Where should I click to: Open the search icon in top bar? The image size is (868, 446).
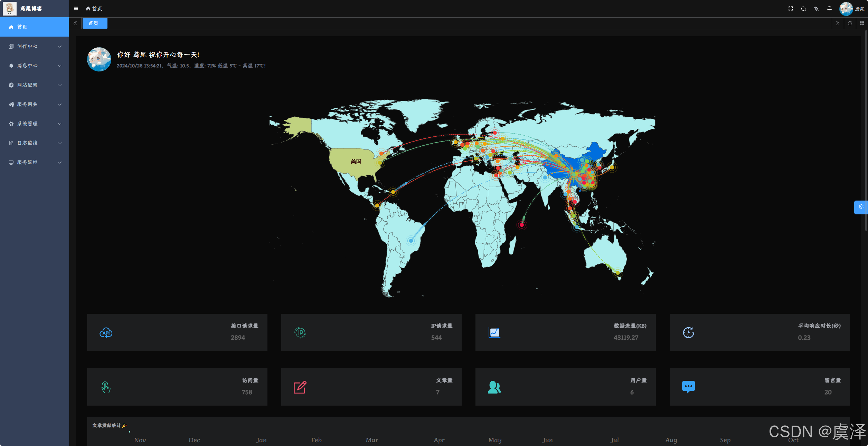coord(803,9)
